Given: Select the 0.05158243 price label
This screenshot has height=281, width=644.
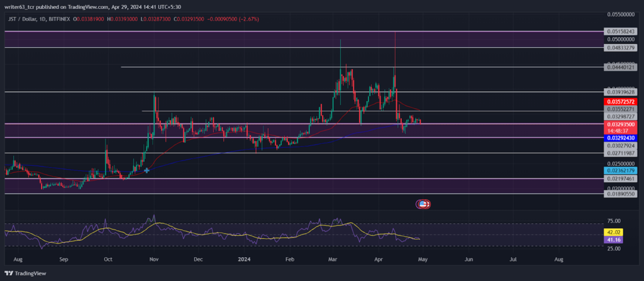Looking at the screenshot, I should [621, 31].
